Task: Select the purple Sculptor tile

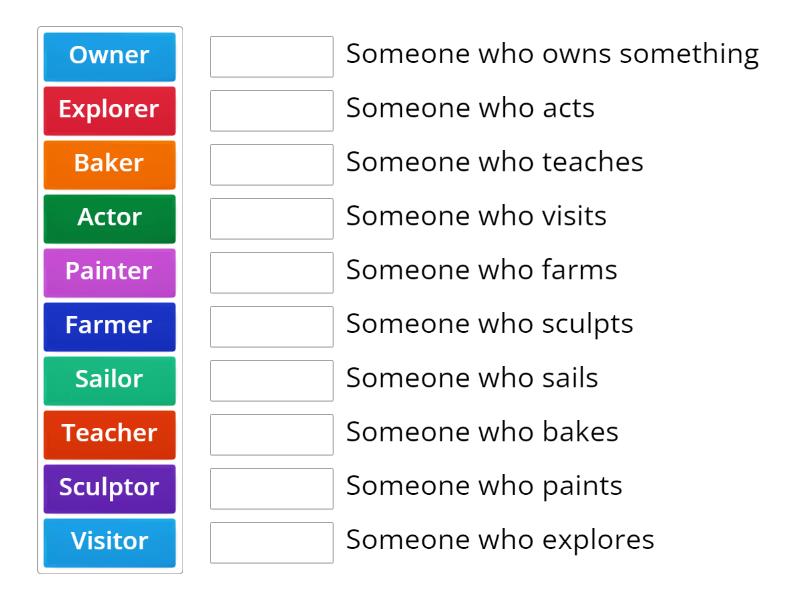Action: pos(109,489)
